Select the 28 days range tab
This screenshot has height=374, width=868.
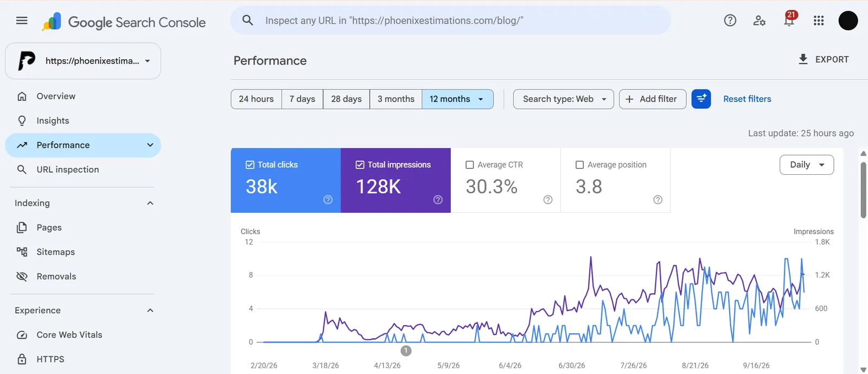[x=346, y=99]
